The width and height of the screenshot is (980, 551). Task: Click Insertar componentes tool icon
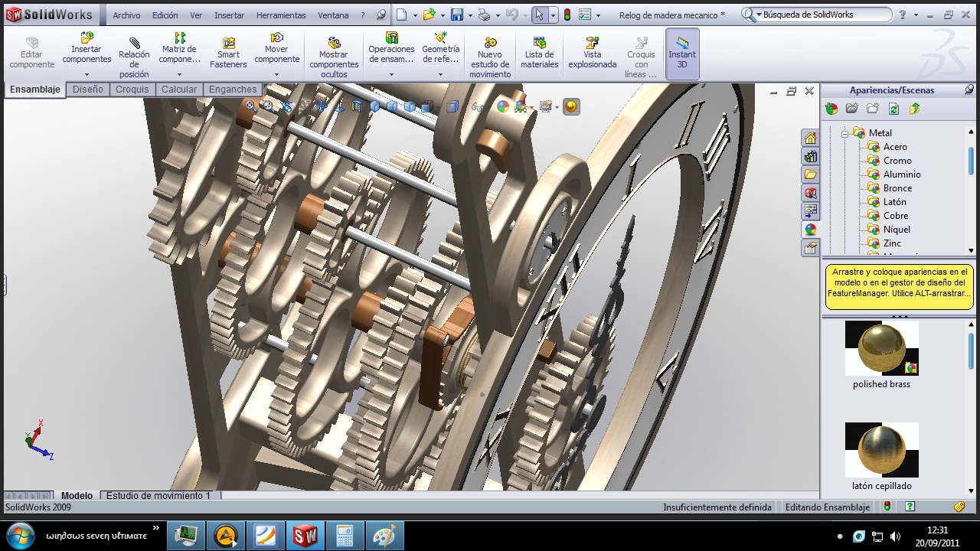87,37
